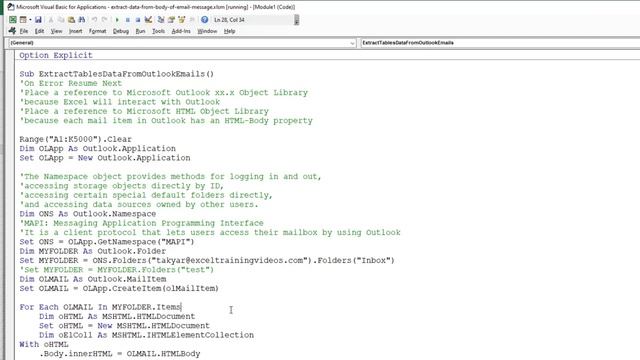Save the workbook with the floppy icon
This screenshot has height=360, width=640.
point(38,20)
